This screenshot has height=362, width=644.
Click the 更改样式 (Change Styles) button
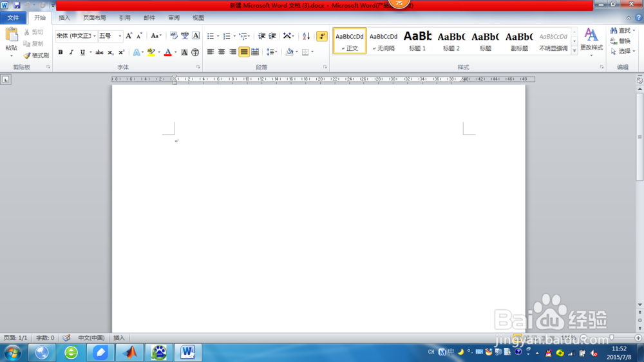point(591,41)
